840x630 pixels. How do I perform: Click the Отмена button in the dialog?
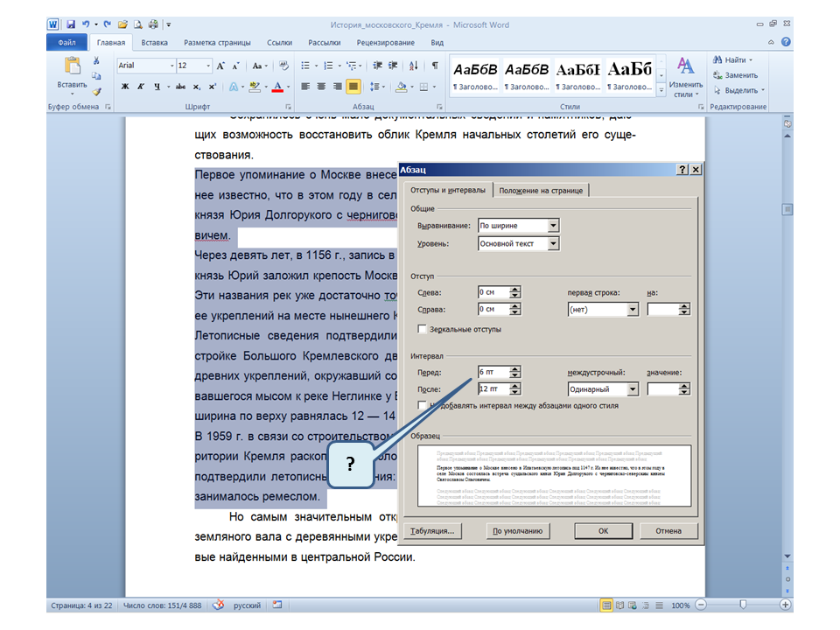(x=668, y=530)
